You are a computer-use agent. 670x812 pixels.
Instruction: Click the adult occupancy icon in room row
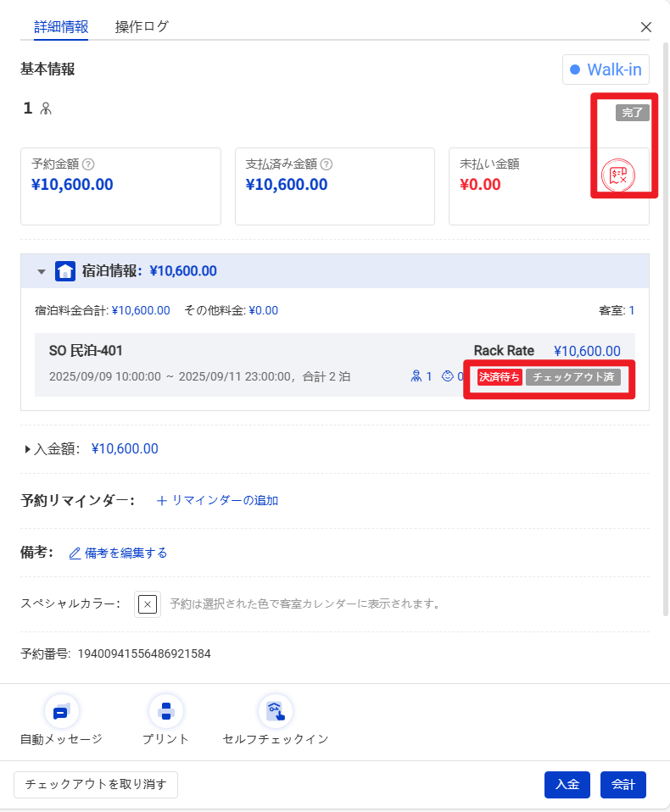[416, 376]
